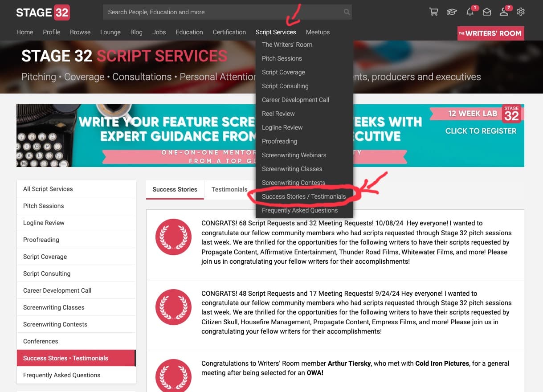Open Certification in the navigation bar
The height and width of the screenshot is (392, 543).
pyautogui.click(x=229, y=32)
